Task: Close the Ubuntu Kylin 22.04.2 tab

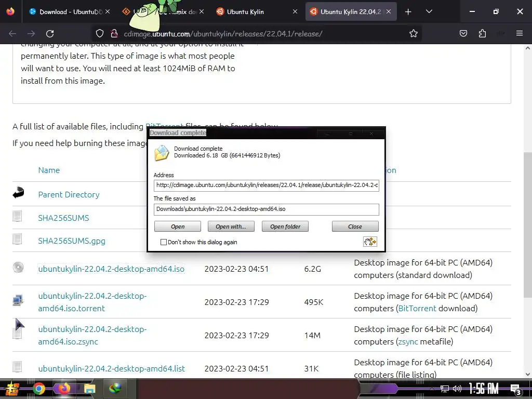Action: pos(389,11)
